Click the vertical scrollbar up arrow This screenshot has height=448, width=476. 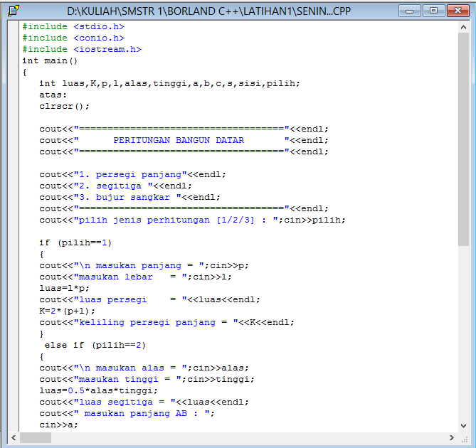(x=463, y=27)
